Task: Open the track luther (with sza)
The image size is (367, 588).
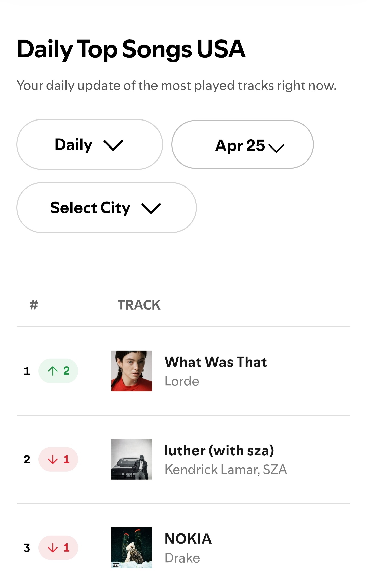Action: [x=219, y=450]
